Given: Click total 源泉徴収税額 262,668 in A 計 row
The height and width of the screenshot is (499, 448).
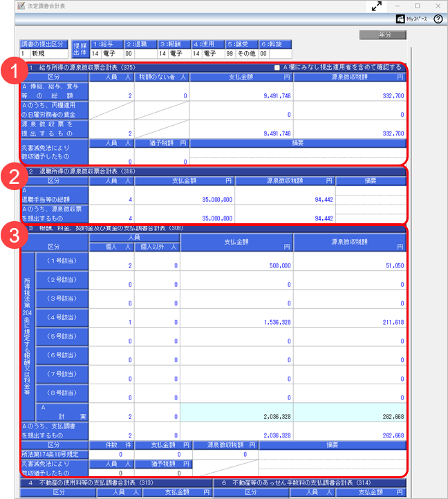Looking at the screenshot, I should (350, 412).
